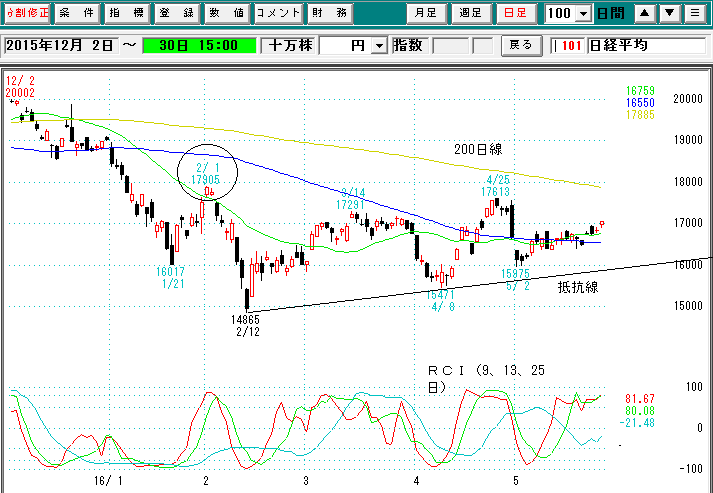Select the 日足 daily chart
The width and height of the screenshot is (713, 493).
(517, 14)
